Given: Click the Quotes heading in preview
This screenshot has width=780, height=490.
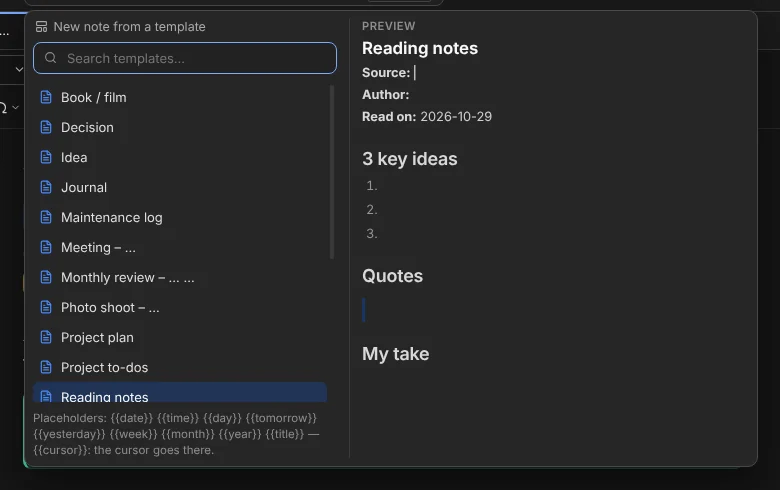Looking at the screenshot, I should click(392, 276).
